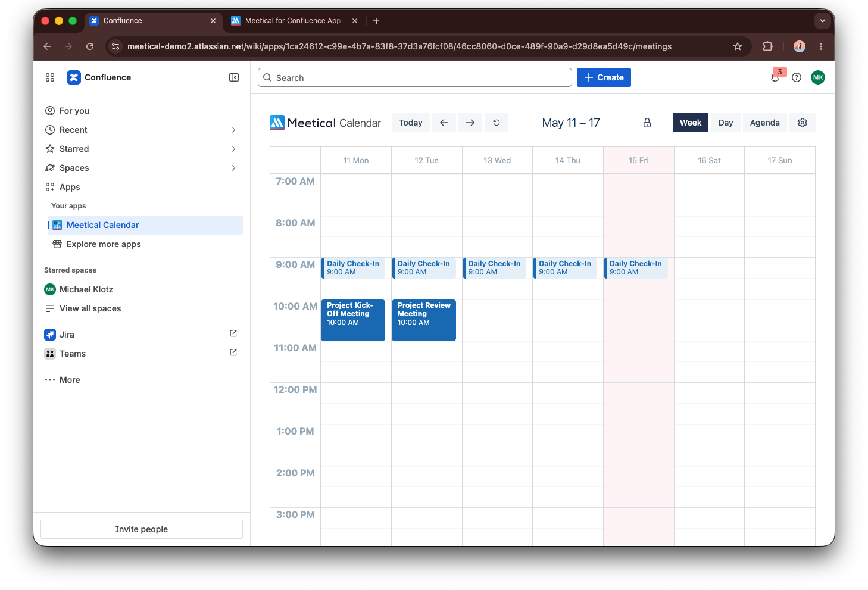868x590 pixels.
Task: Click View all spaces
Action: coord(142,308)
